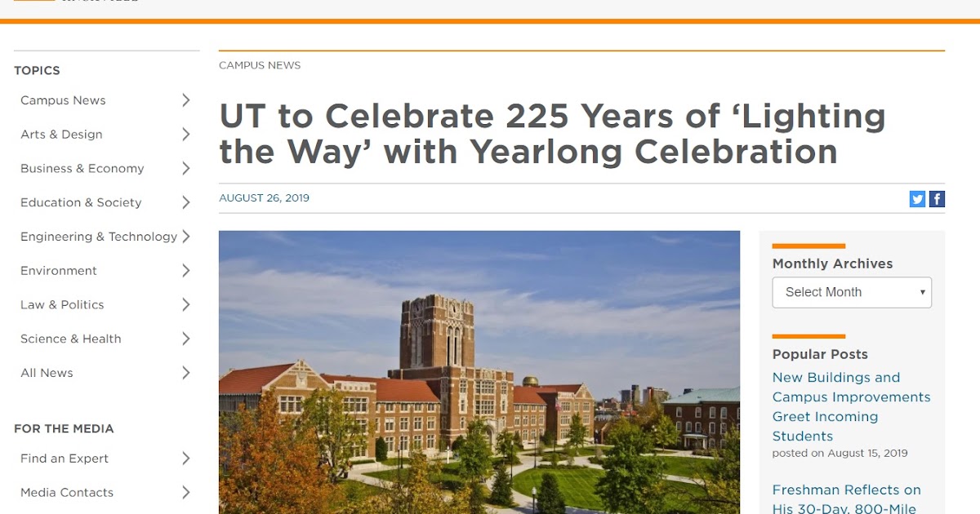Click the arrow icon beside Science & Health
980x514 pixels.
(x=187, y=339)
